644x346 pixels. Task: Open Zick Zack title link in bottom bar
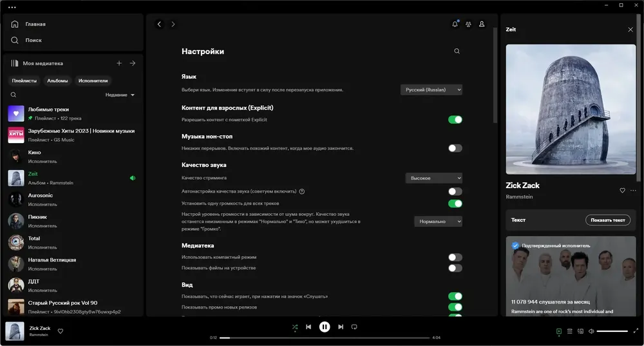(x=40, y=329)
